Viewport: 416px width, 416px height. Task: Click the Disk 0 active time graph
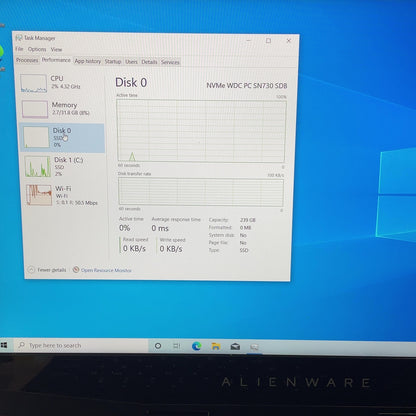201,131
